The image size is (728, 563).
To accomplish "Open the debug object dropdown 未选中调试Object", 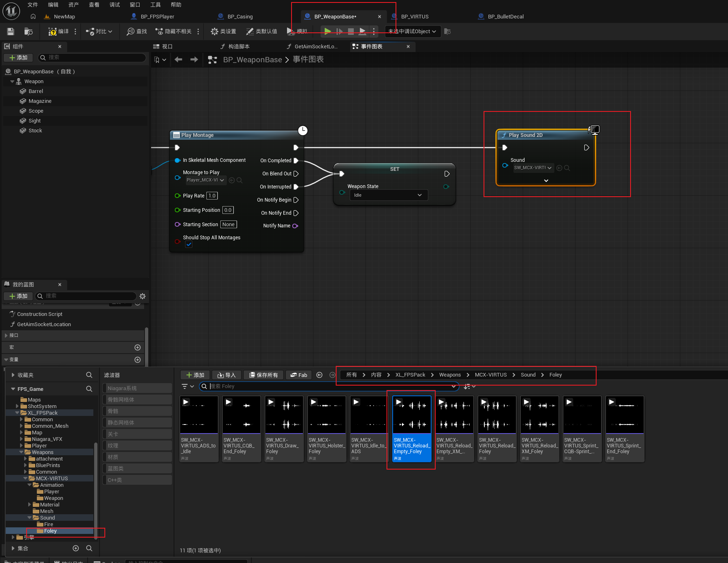I will 412,32.
